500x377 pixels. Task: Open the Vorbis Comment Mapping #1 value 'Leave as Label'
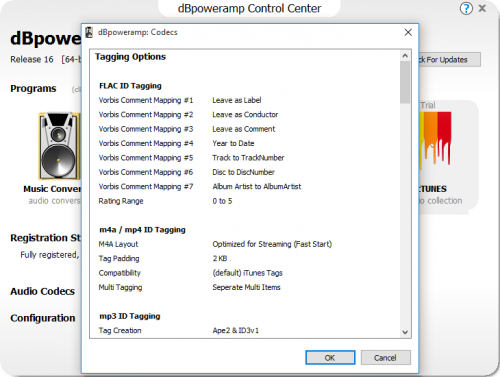click(237, 100)
